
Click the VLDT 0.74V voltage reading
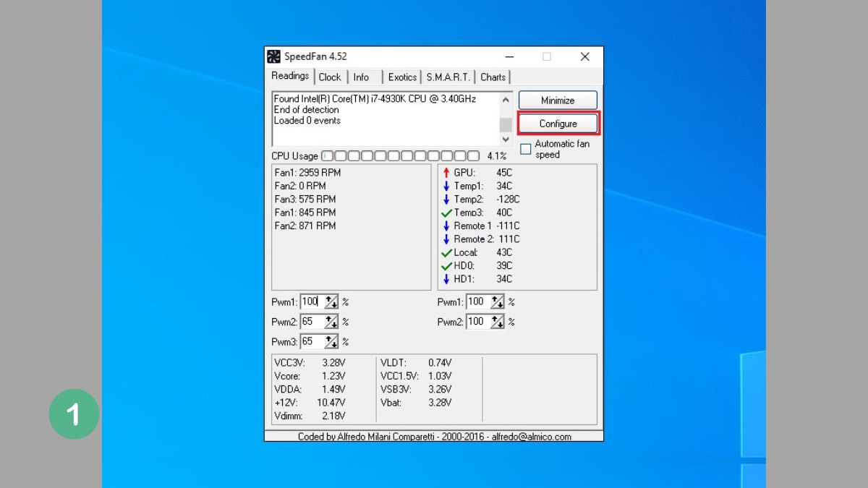pyautogui.click(x=416, y=363)
